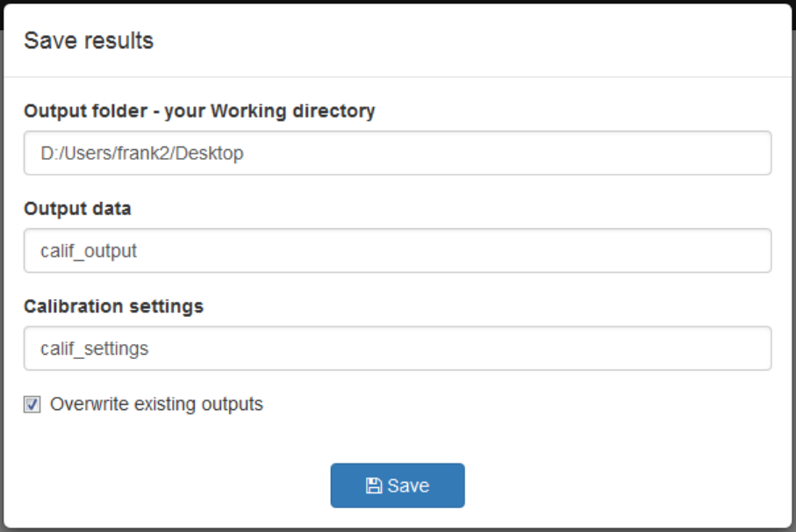The height and width of the screenshot is (532, 796).
Task: Click into the Output data text field
Action: 398,251
